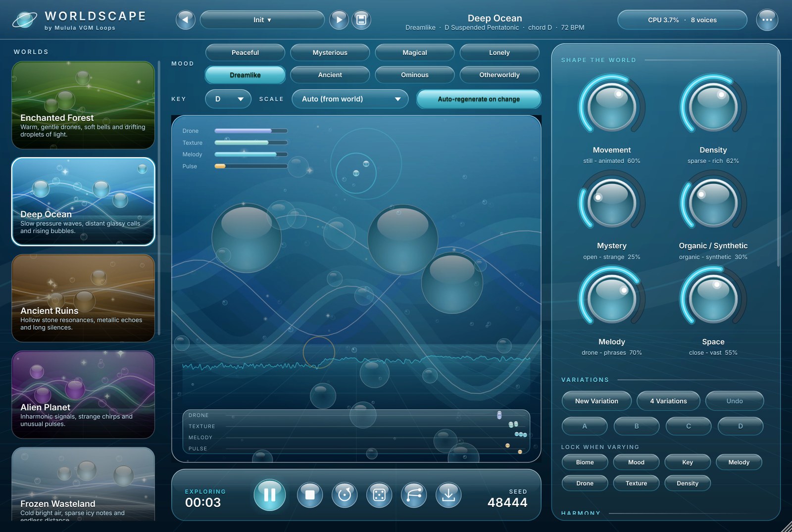
Task: Recall variation slot C
Action: click(x=689, y=426)
